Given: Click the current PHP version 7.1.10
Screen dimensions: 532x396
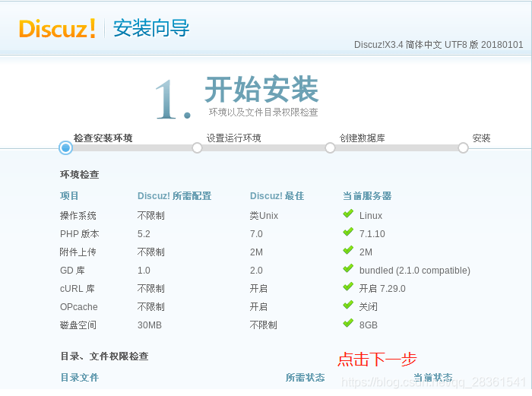Looking at the screenshot, I should click(372, 234).
